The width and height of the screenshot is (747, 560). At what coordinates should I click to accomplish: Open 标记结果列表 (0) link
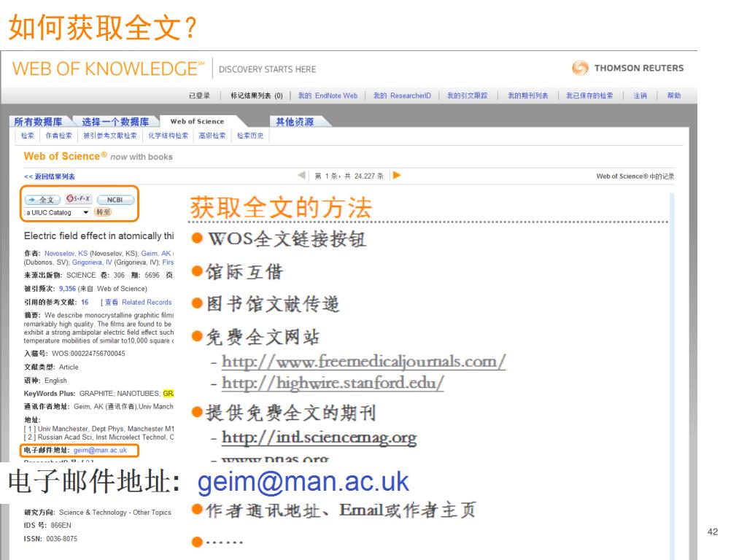tap(257, 96)
